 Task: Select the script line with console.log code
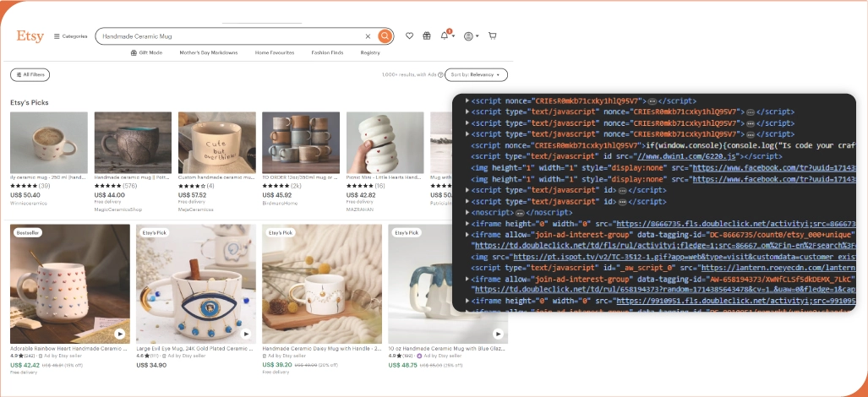(663, 145)
